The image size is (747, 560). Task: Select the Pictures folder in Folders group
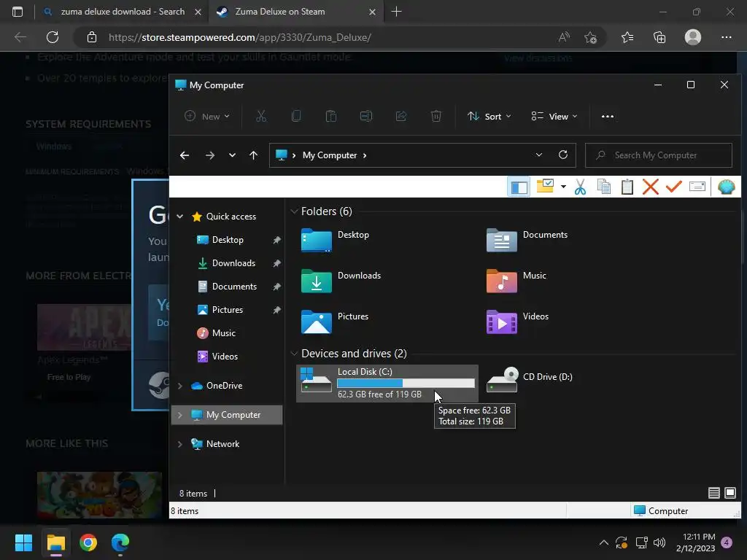tap(335, 322)
